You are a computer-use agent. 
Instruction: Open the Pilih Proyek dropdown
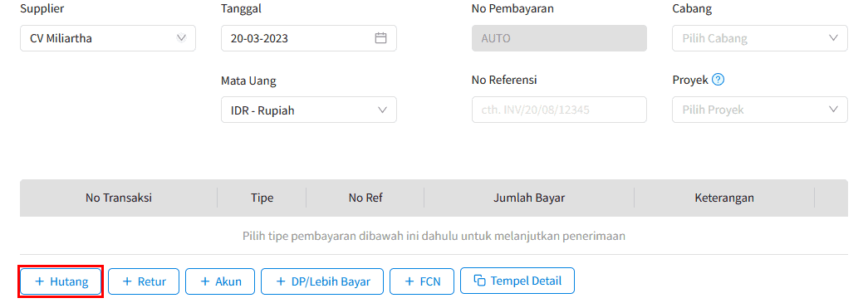[x=759, y=110]
